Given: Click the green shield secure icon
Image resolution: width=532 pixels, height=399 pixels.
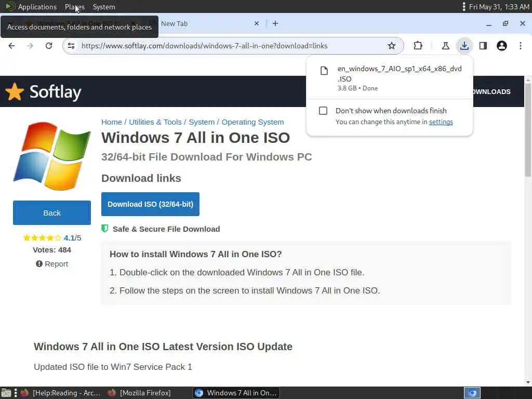Looking at the screenshot, I should click(105, 229).
